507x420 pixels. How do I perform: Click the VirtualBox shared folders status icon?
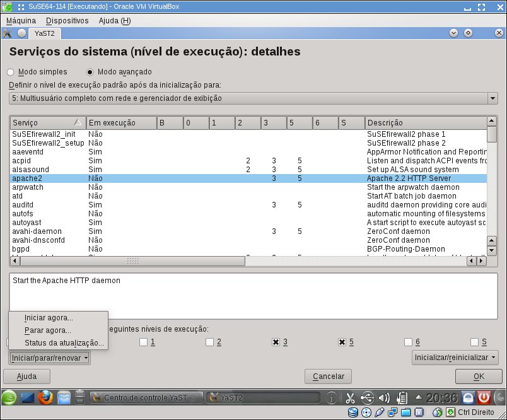pos(406,412)
